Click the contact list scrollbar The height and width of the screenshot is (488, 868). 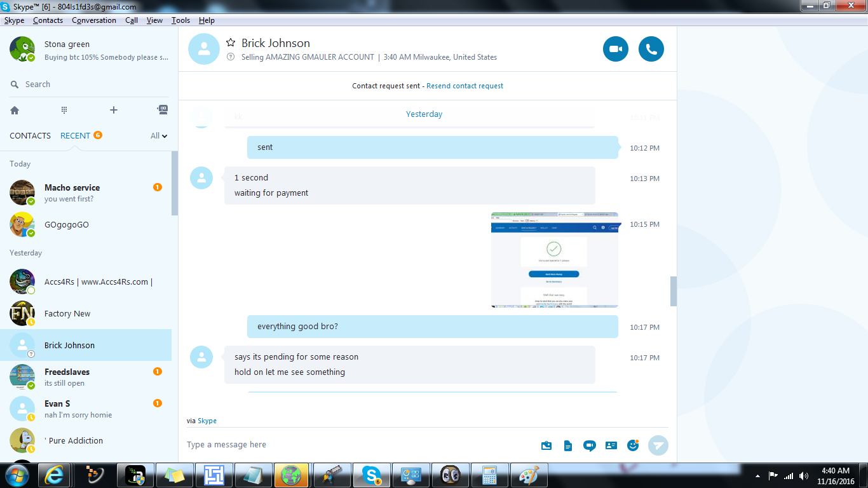pyautogui.click(x=175, y=184)
